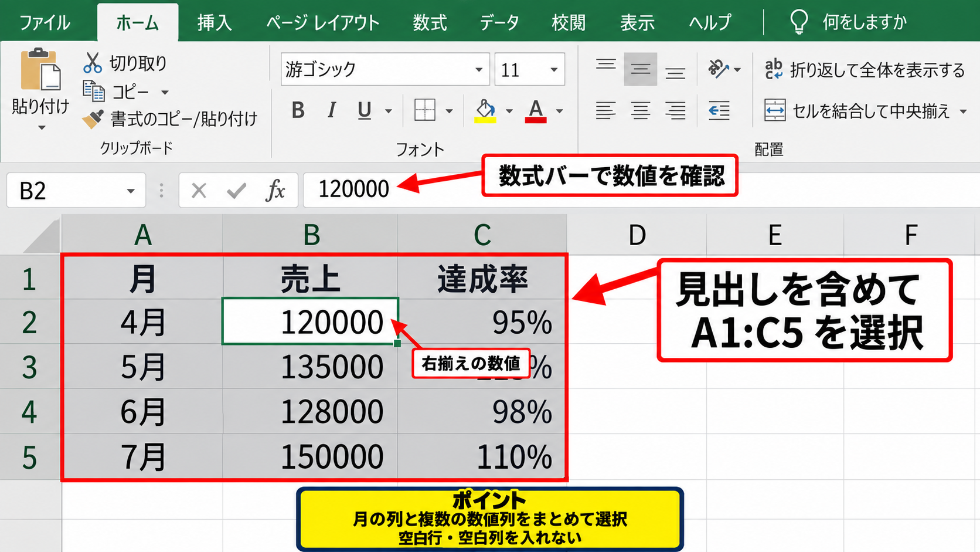This screenshot has width=980, height=552.
Task: Click the Orientation (text angle) icon
Action: coord(718,69)
